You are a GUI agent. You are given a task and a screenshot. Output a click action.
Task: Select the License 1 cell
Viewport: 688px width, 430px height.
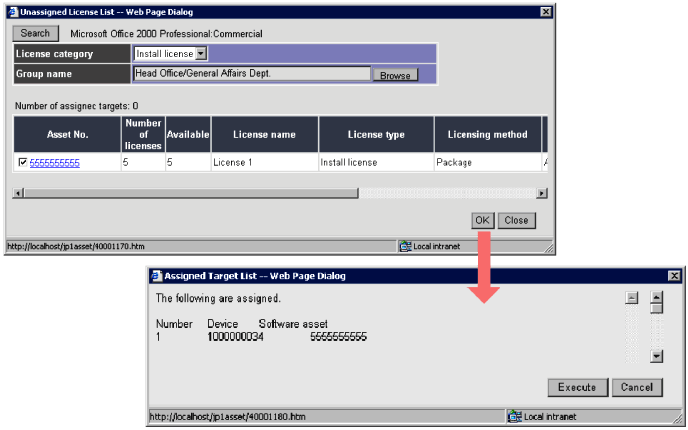265,162
